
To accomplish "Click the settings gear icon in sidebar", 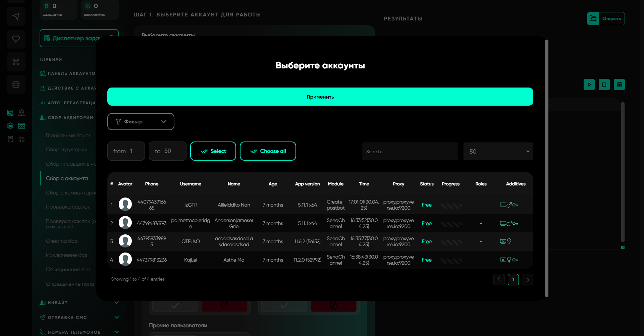I will click(x=10, y=126).
